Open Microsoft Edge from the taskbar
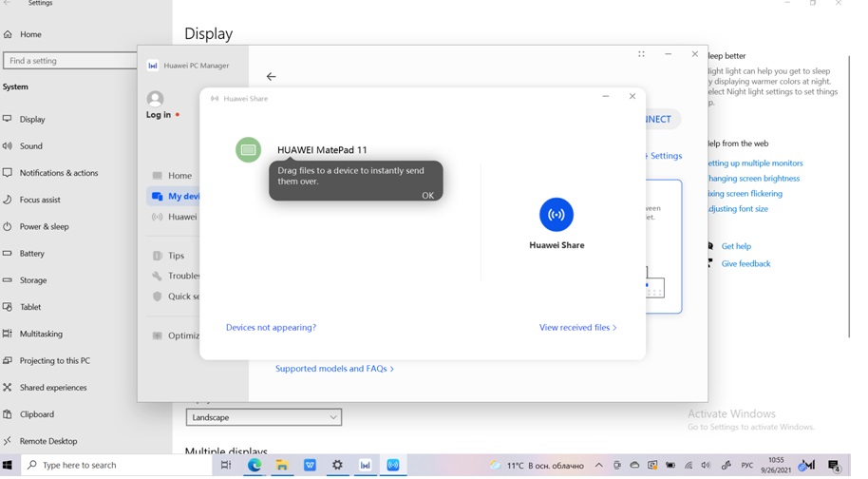The width and height of the screenshot is (868, 479). pyautogui.click(x=255, y=465)
